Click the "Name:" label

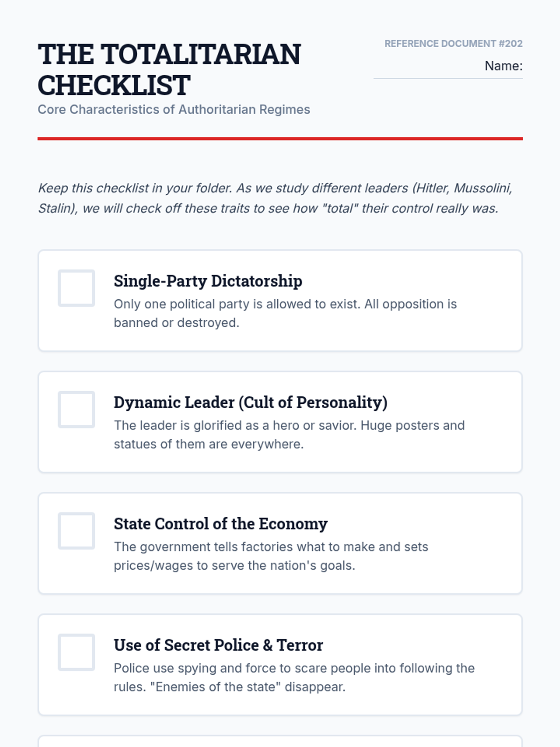point(503,66)
